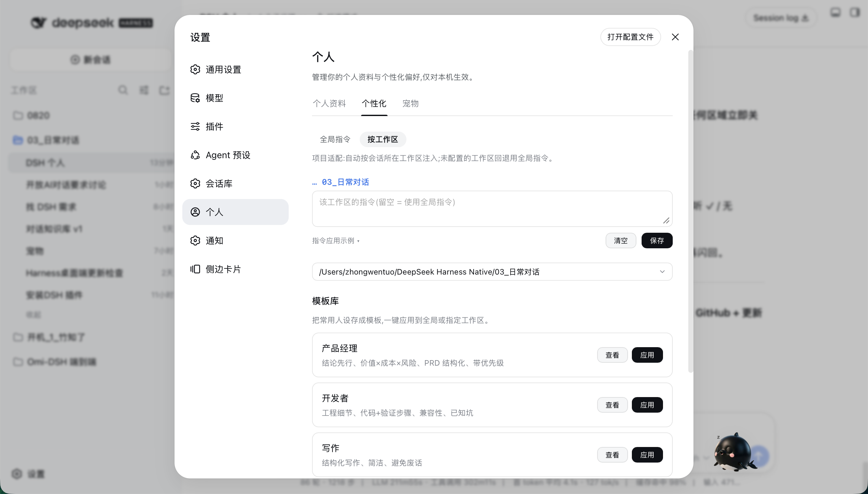Apply the 写作 template
Image resolution: width=868 pixels, height=494 pixels.
pos(647,455)
